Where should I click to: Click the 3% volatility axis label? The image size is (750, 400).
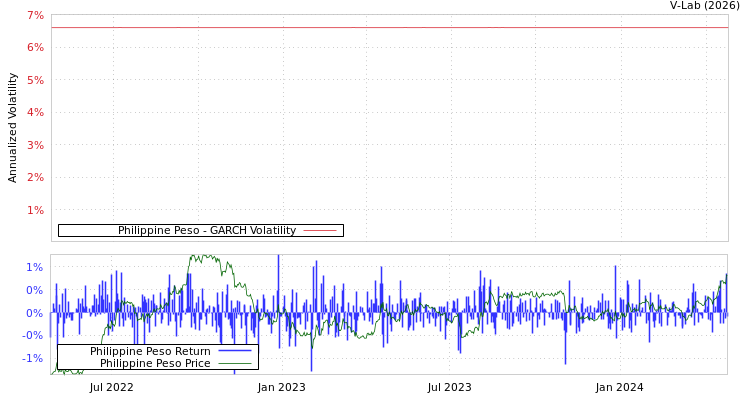coord(34,145)
